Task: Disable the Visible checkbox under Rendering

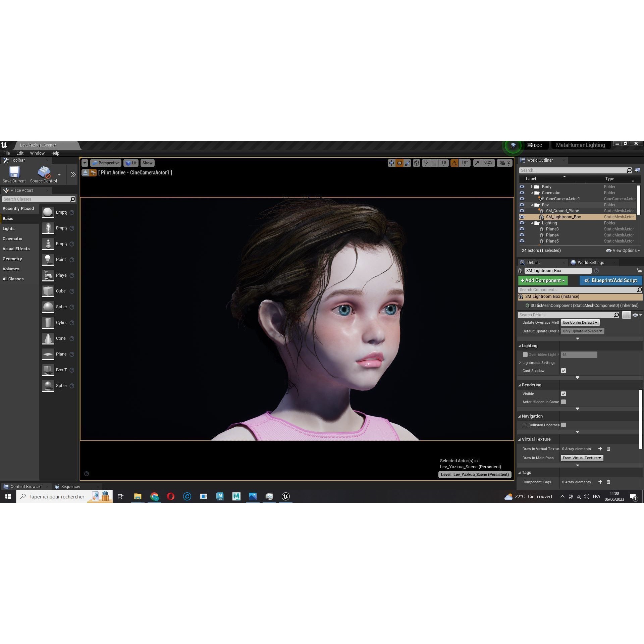Action: 563,393
